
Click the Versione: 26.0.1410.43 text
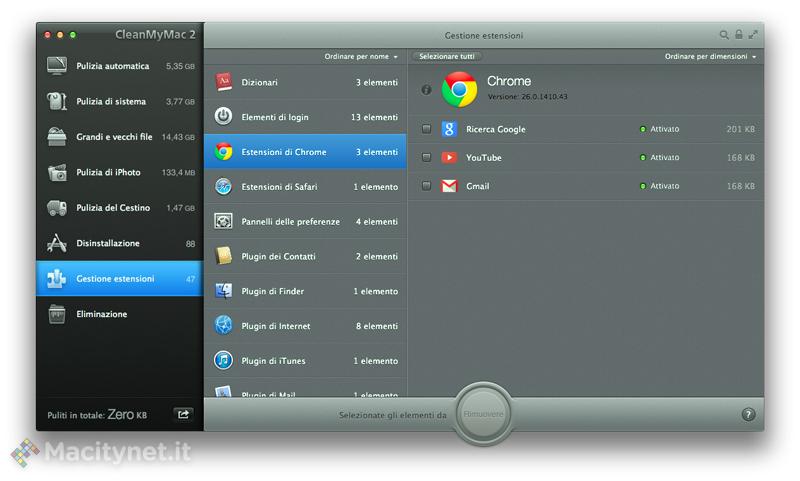(x=527, y=96)
